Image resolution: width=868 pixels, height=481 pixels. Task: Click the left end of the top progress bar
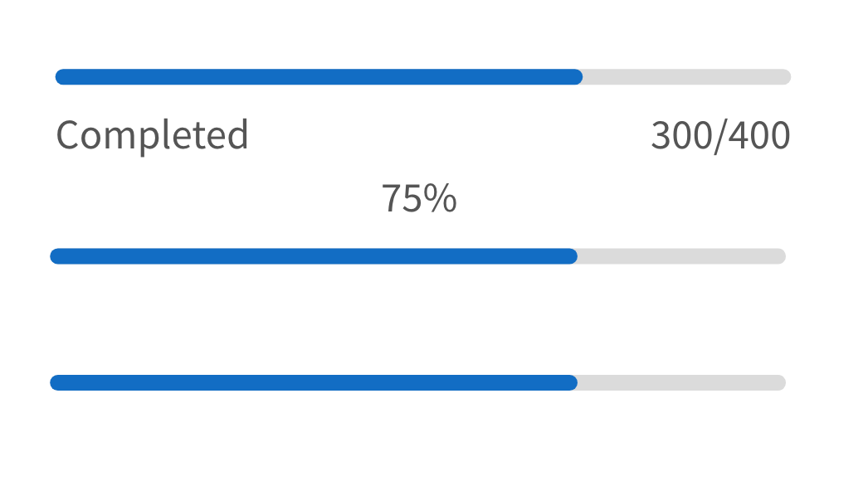pyautogui.click(x=60, y=77)
